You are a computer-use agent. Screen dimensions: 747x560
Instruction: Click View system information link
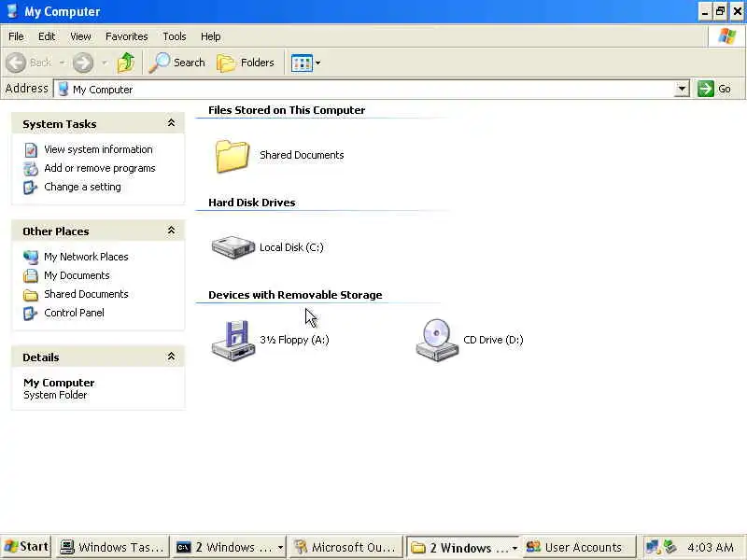98,149
